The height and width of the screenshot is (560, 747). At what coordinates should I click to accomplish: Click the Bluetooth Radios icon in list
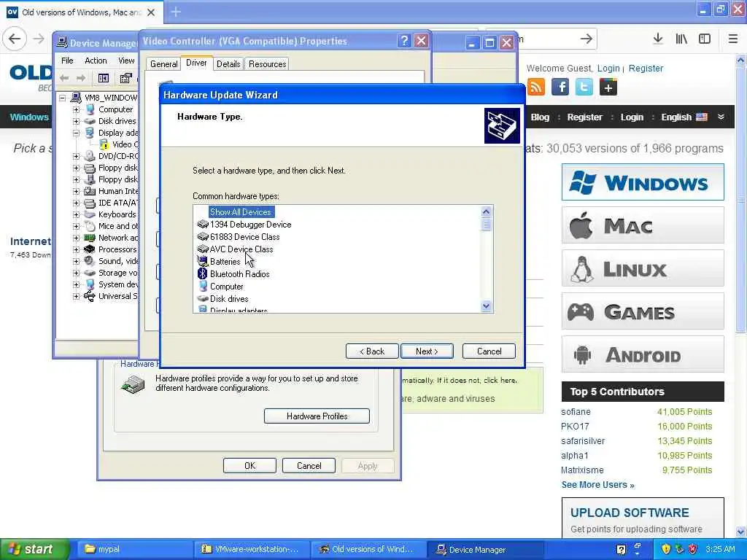203,273
